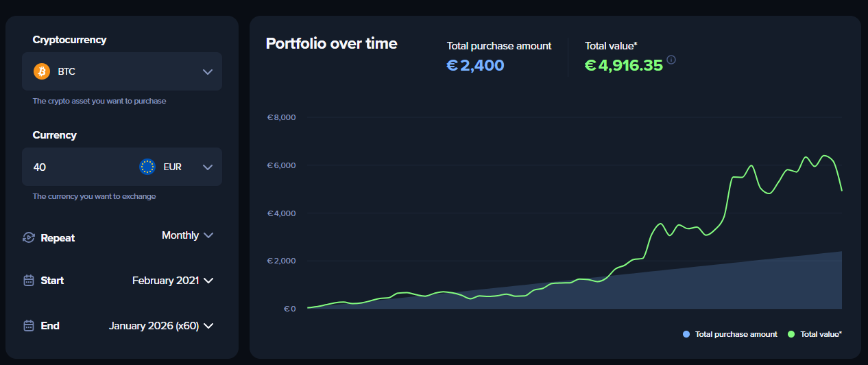Open the February 2021 start date dropdown

coord(173,280)
